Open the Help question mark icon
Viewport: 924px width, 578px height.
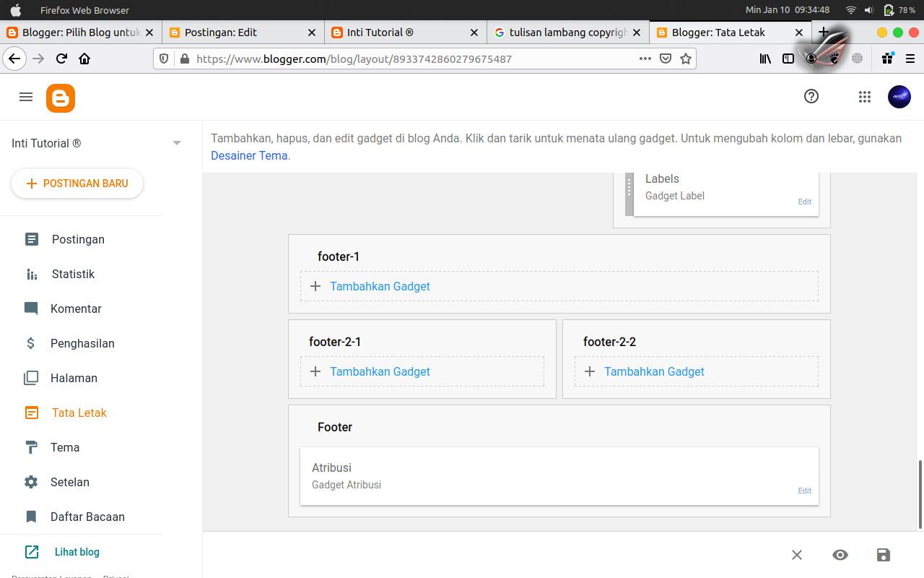click(x=811, y=96)
